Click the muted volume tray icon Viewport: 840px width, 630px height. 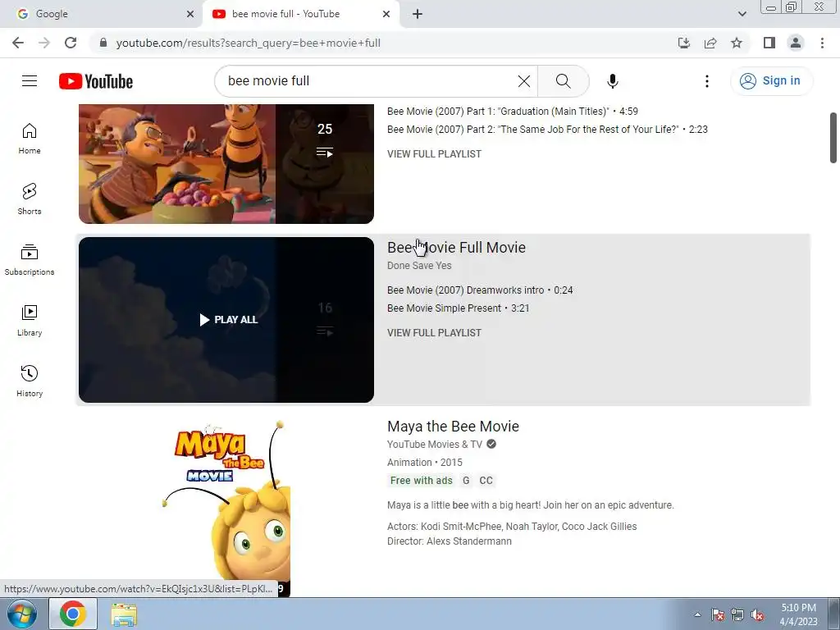[757, 614]
